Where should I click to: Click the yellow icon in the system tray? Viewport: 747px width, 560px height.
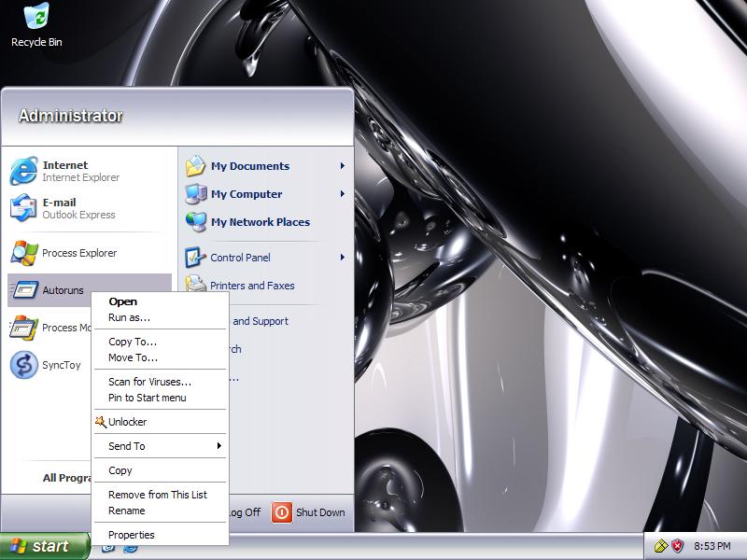(661, 546)
